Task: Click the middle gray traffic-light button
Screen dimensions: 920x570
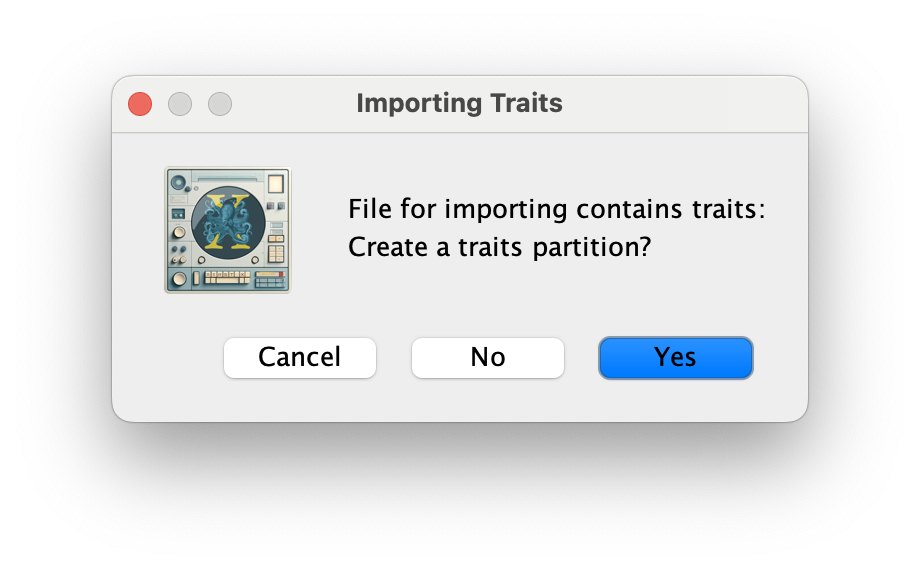Action: click(180, 104)
